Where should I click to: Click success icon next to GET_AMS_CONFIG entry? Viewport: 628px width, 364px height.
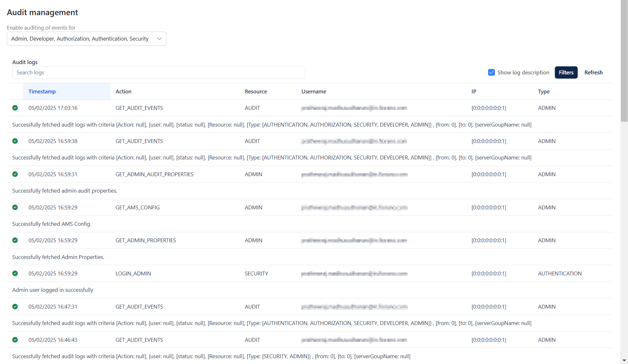[15, 207]
